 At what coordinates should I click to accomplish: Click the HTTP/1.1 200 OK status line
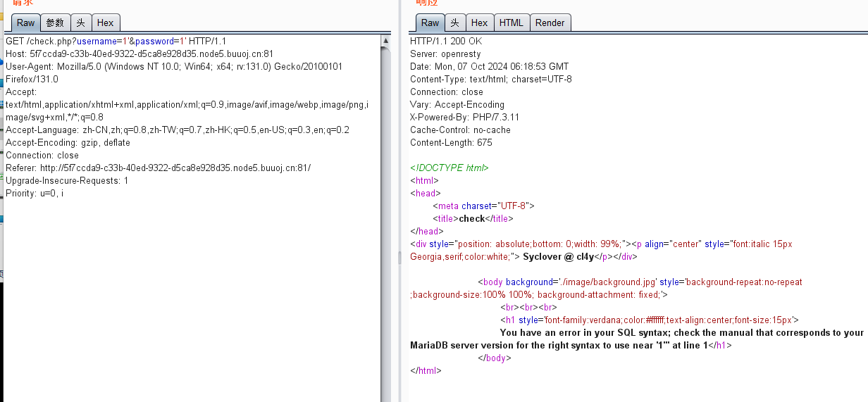(x=446, y=41)
